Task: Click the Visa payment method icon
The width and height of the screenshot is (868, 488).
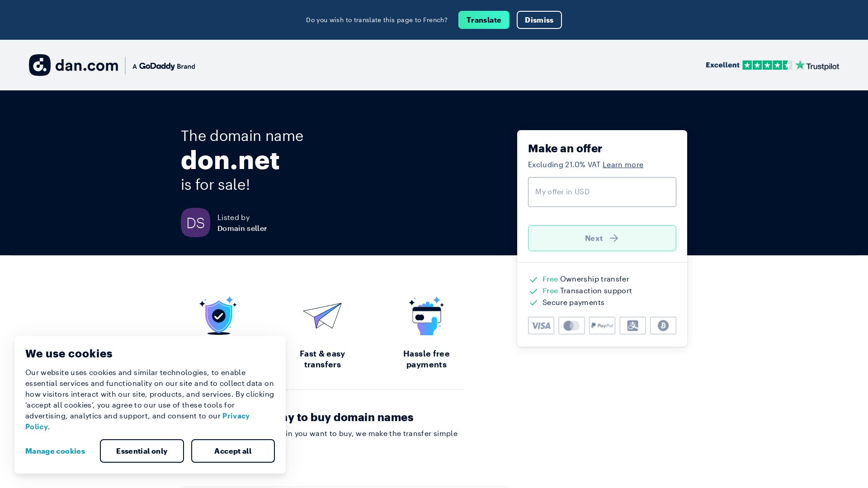Action: [x=541, y=325]
